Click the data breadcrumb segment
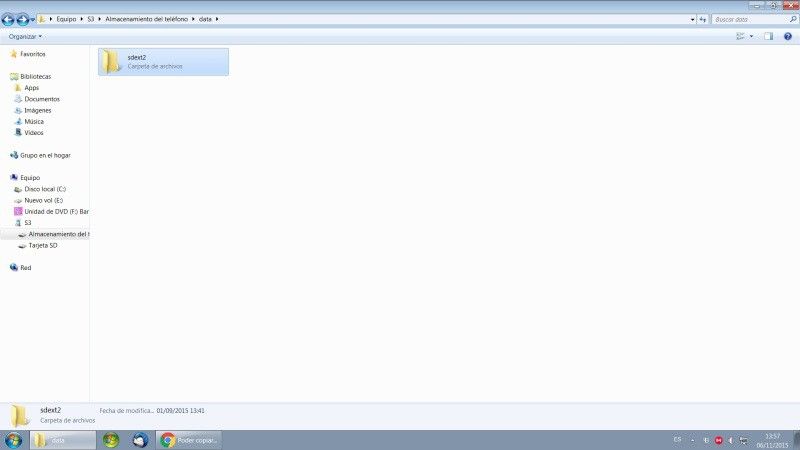 (x=205, y=19)
